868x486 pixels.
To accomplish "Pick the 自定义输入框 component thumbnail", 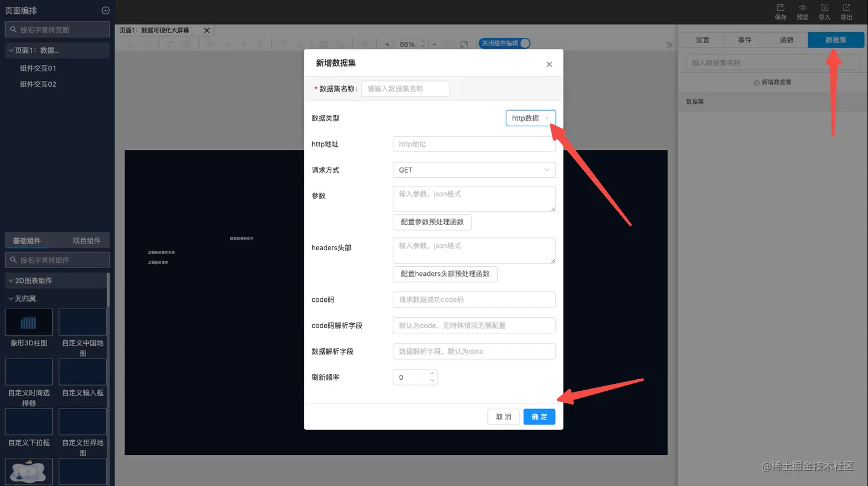I will (x=83, y=372).
